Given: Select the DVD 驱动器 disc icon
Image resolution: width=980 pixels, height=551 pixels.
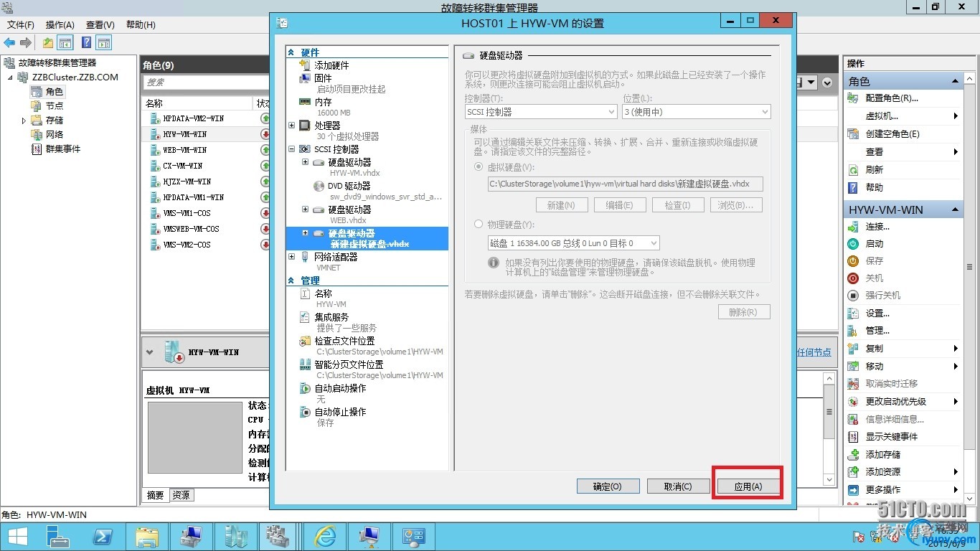Looking at the screenshot, I should 319,186.
